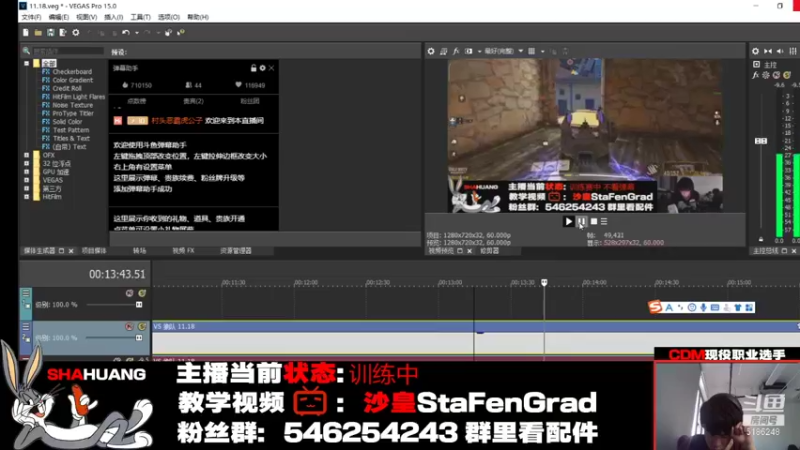
Task: Open the Undo history dropdown arrow
Action: pyautogui.click(x=137, y=33)
